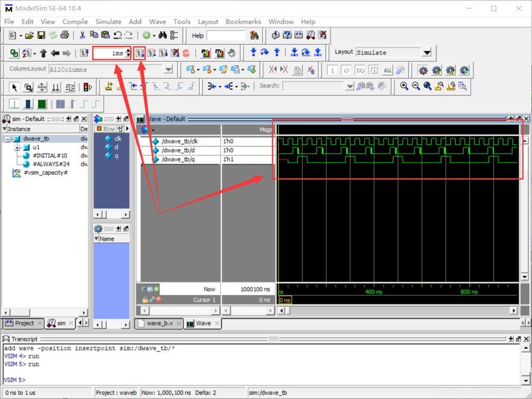The image size is (532, 399).
Task: Click the Run simulation icon
Action: [140, 53]
